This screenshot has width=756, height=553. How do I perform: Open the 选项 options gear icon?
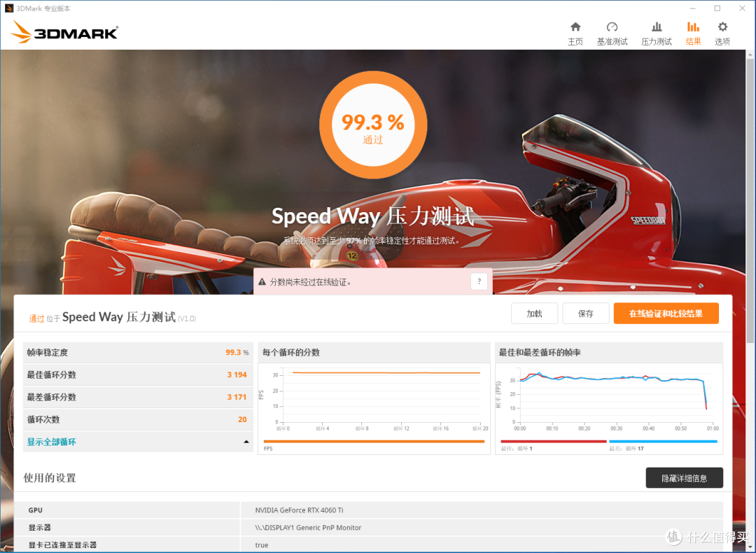(722, 27)
